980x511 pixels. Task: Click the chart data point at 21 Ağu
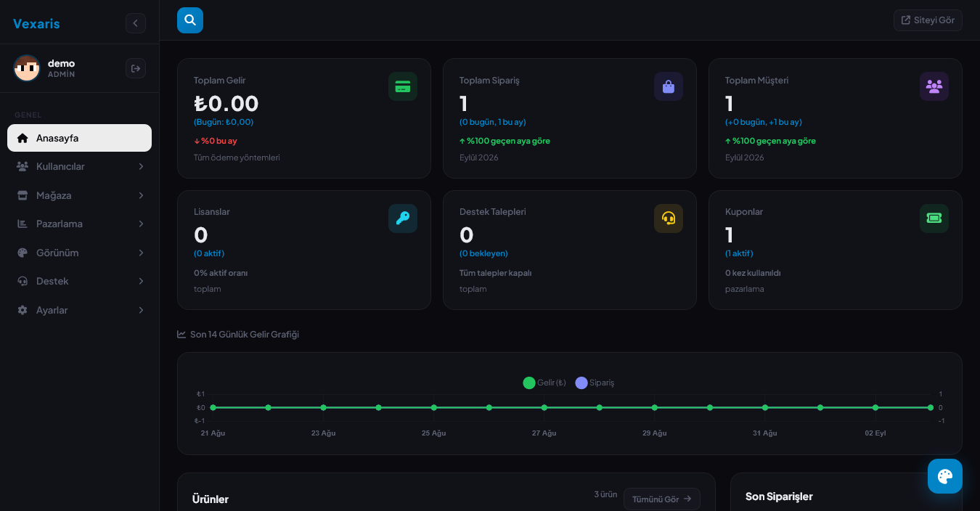click(213, 407)
